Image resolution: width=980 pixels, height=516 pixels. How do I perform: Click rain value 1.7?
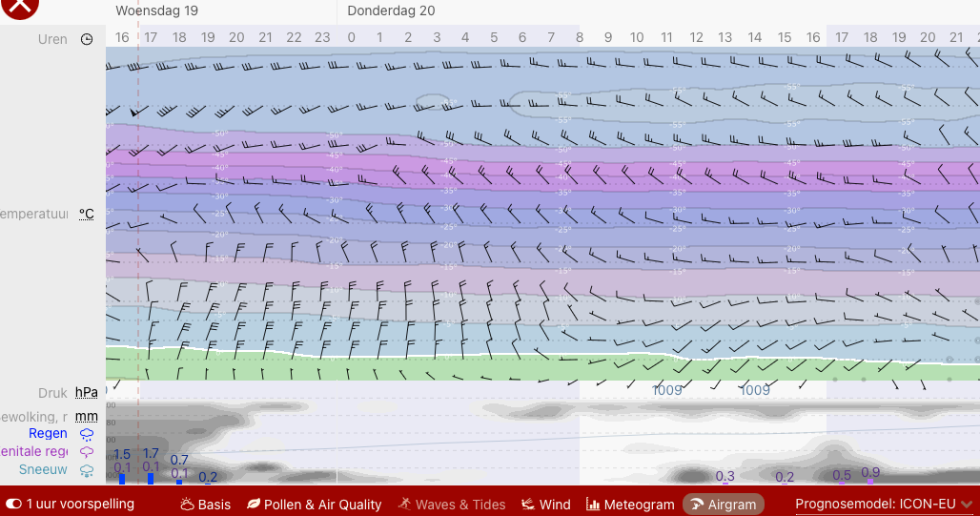(x=151, y=453)
